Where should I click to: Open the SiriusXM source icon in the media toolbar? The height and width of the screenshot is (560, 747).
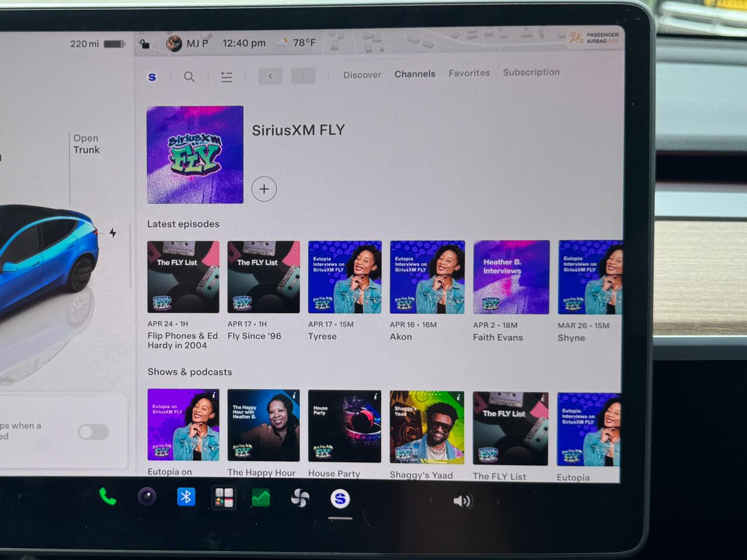[152, 77]
